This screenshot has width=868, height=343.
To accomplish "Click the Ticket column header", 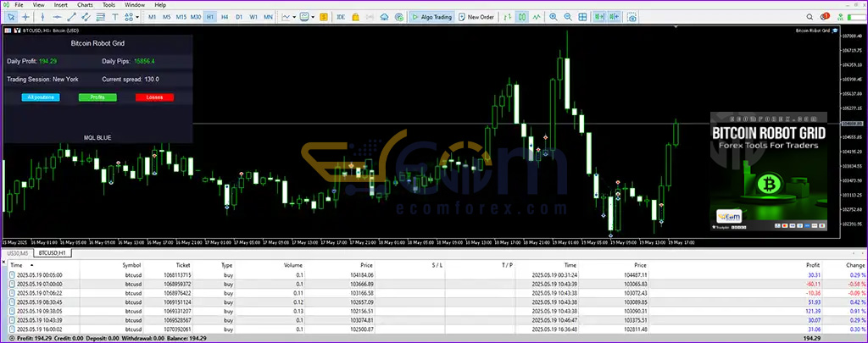I will click(183, 265).
